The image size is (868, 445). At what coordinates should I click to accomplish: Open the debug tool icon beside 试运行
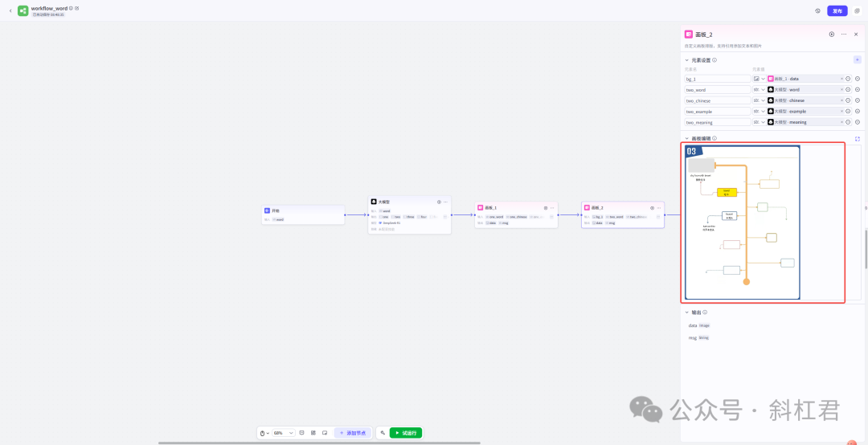pyautogui.click(x=383, y=433)
